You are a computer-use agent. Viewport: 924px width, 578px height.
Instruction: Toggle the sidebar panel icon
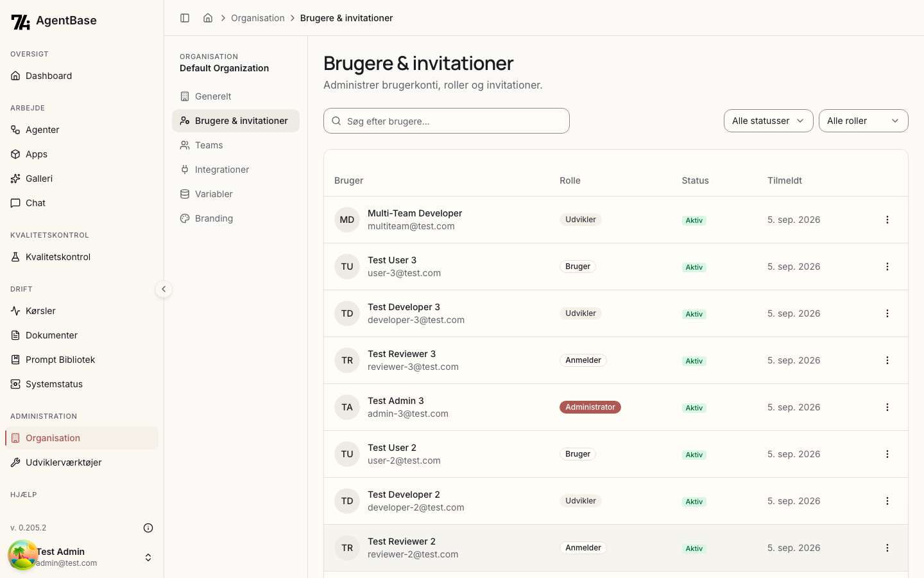pyautogui.click(x=185, y=18)
